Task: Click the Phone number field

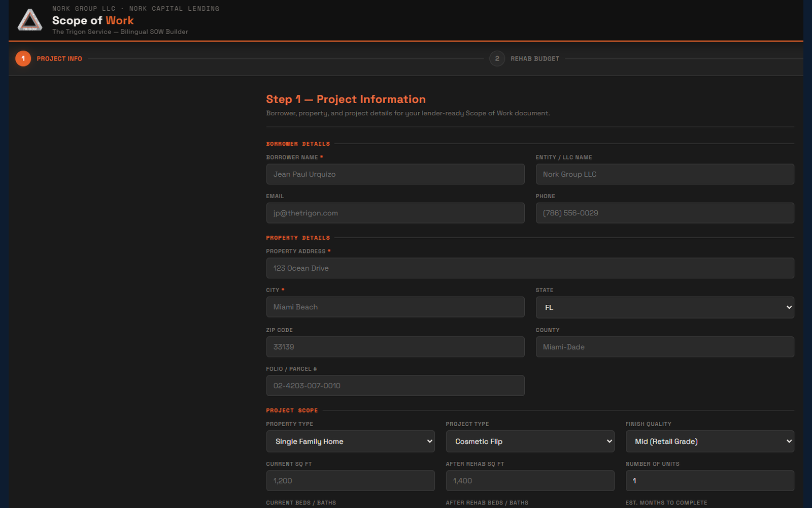Action: tap(665, 213)
